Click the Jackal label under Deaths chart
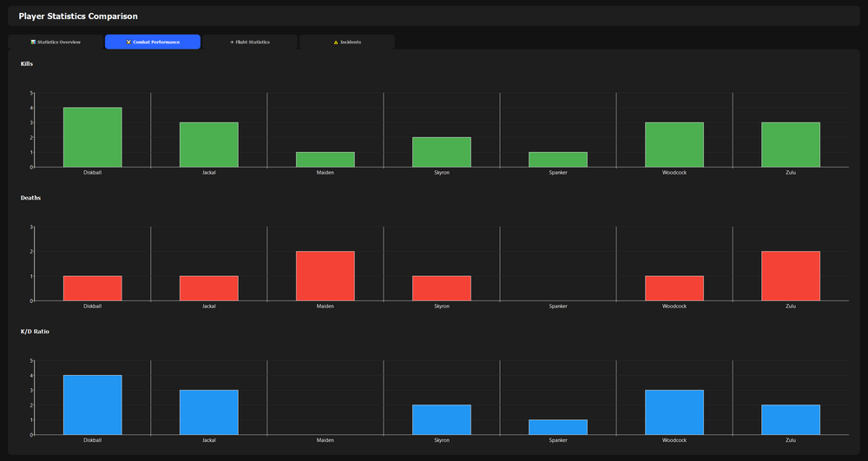 click(x=208, y=306)
